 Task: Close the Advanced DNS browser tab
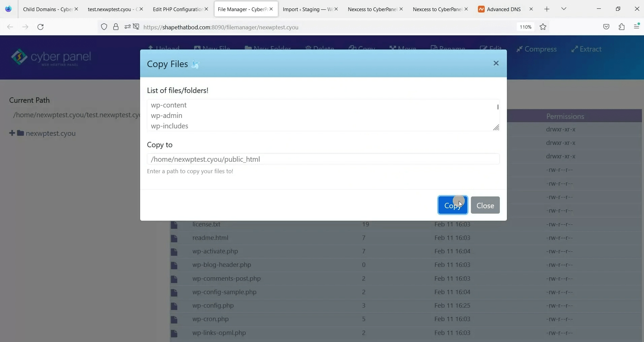(x=531, y=9)
